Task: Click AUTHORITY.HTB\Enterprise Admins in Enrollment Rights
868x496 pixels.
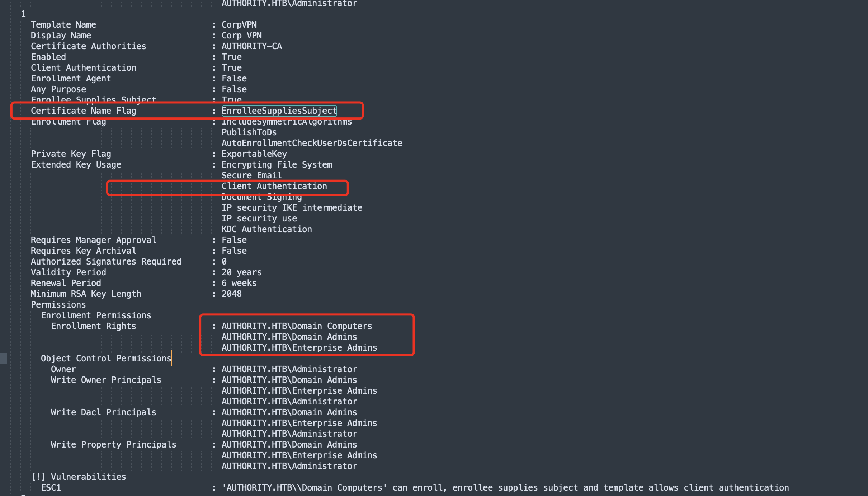Action: (x=299, y=348)
